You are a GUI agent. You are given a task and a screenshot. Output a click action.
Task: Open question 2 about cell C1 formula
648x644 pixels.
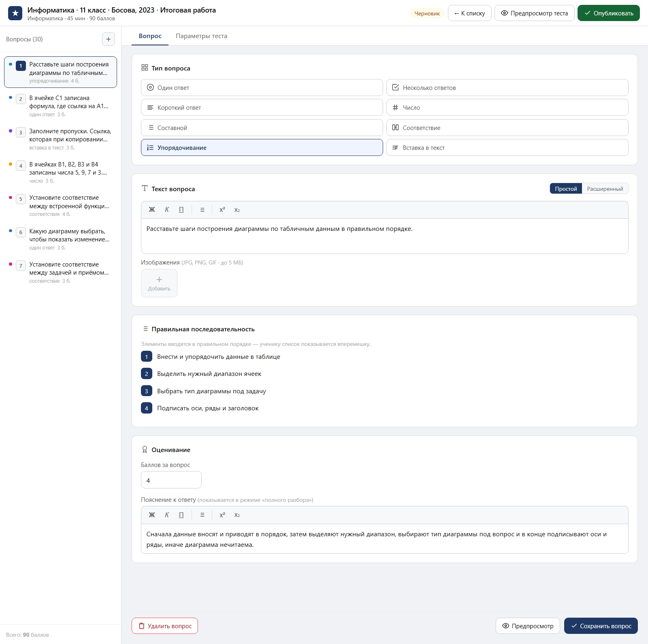[x=60, y=106]
